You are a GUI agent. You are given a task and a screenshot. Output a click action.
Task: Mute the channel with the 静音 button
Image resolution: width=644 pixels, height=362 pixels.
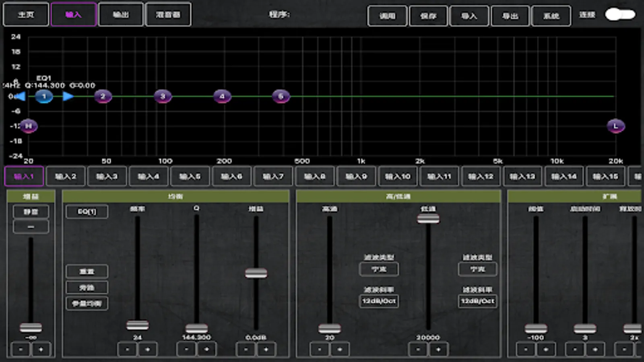pos(31,212)
